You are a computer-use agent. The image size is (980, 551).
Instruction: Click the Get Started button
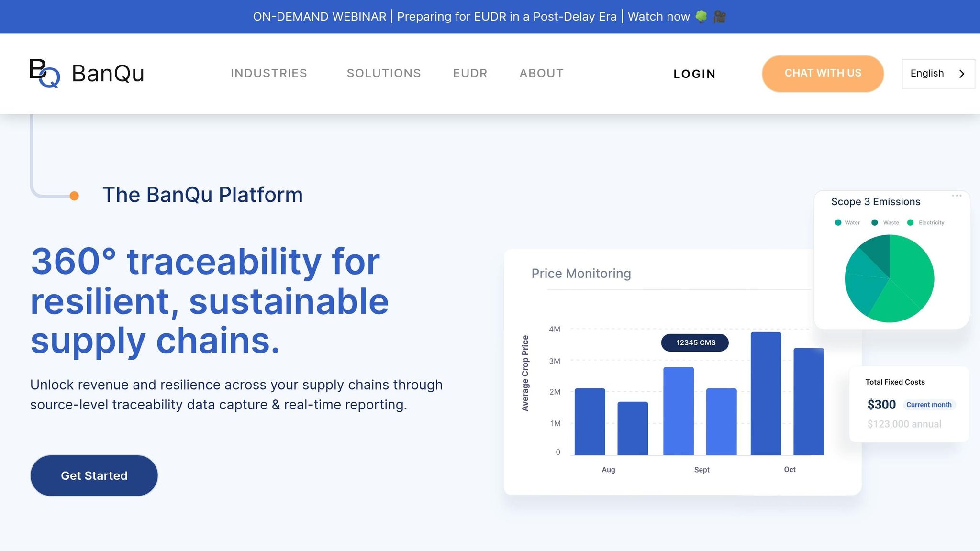(94, 475)
